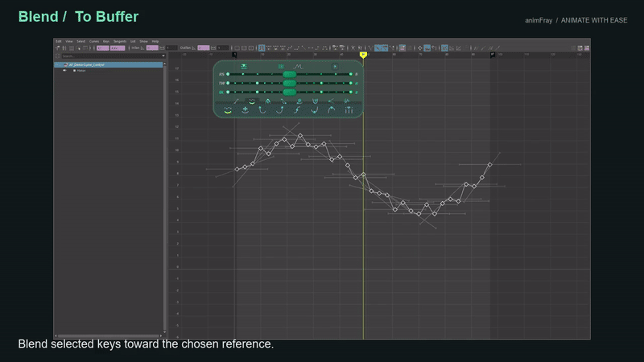Click the InTan angle field

[152, 48]
